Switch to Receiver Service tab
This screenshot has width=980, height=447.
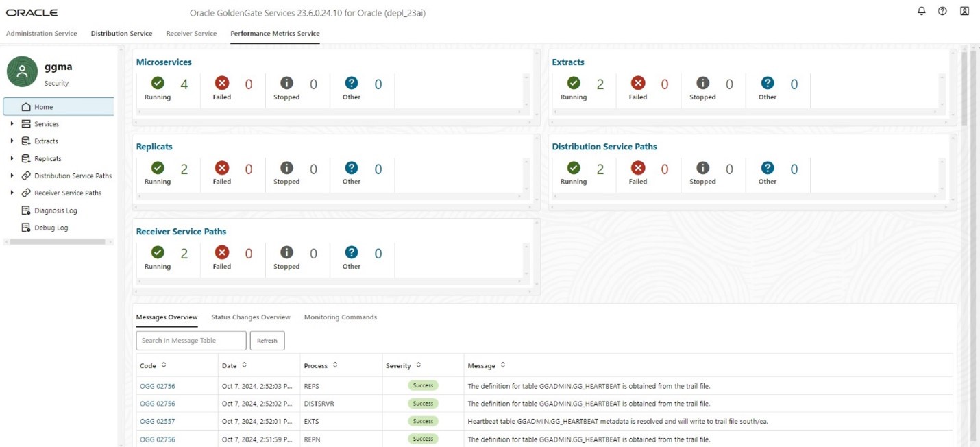pos(191,33)
